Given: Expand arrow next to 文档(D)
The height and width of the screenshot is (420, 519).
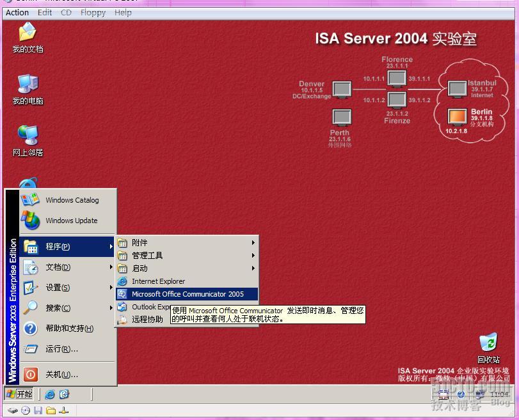Looking at the screenshot, I should click(x=111, y=267).
